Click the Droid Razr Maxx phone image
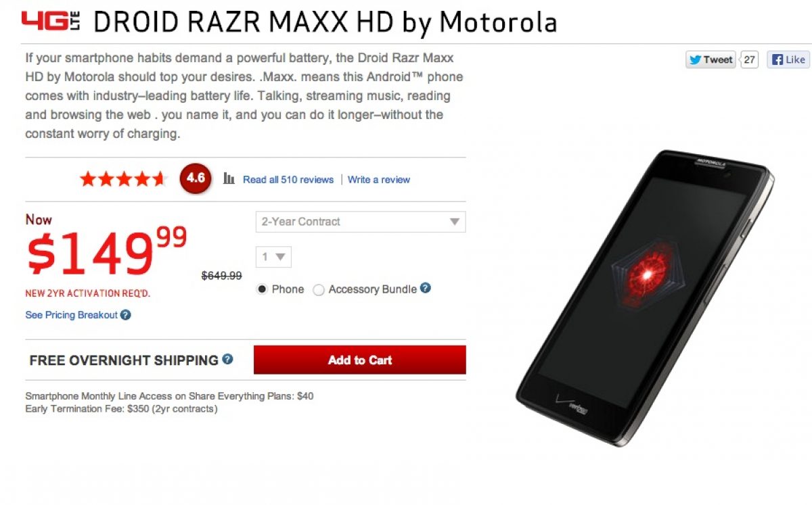The width and height of the screenshot is (812, 505). coord(645,297)
